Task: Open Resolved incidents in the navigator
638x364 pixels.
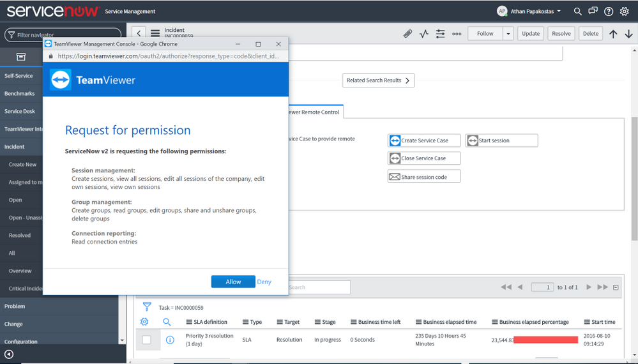Action: pos(20,236)
